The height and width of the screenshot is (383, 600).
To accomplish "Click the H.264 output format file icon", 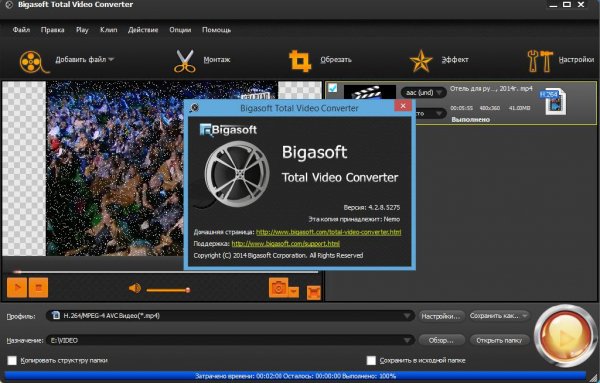I will 553,101.
